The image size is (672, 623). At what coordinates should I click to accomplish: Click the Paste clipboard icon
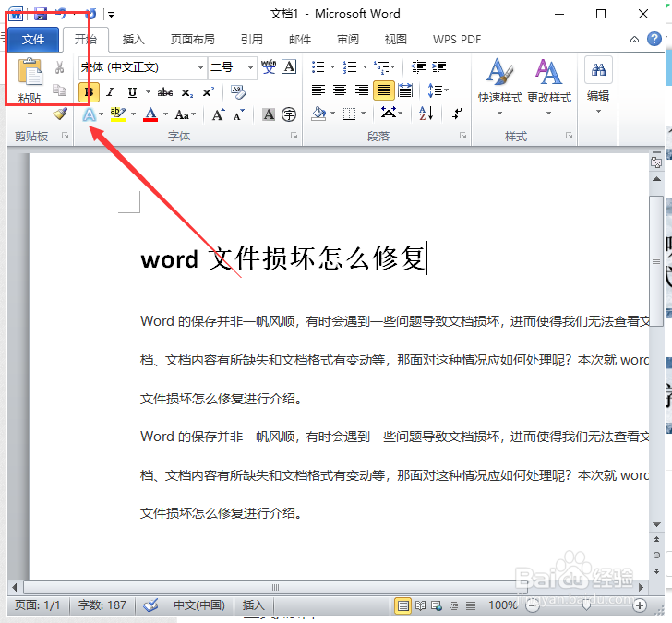tap(30, 72)
